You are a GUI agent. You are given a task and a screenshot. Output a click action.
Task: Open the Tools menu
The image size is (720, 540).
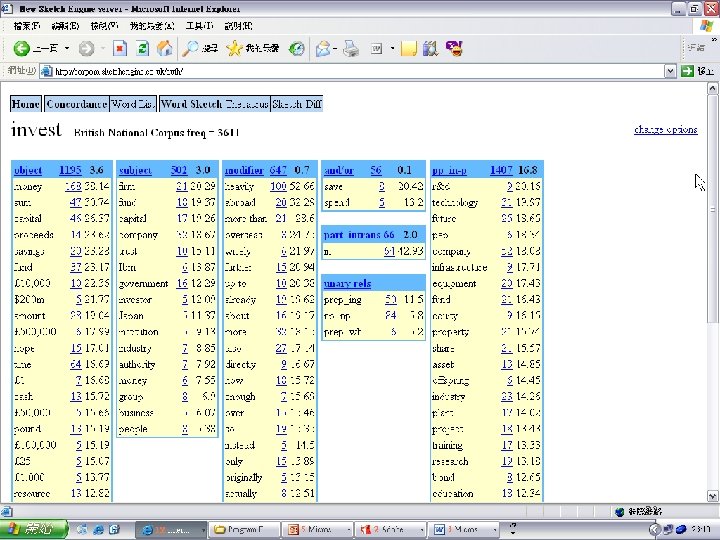pos(200,26)
